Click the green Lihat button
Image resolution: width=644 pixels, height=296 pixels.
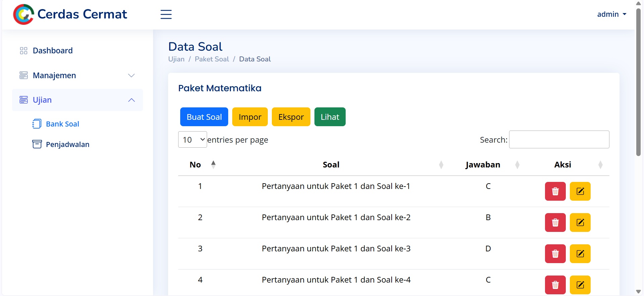[x=330, y=117]
